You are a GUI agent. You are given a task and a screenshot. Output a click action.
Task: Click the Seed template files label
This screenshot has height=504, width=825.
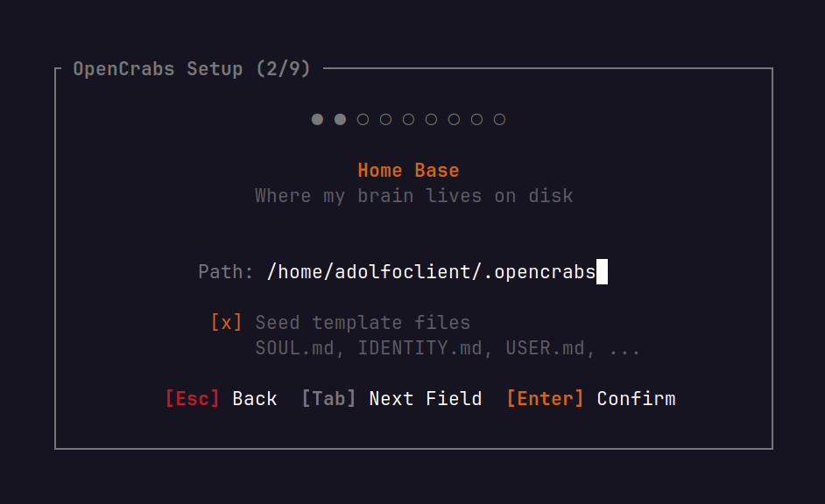(x=363, y=322)
